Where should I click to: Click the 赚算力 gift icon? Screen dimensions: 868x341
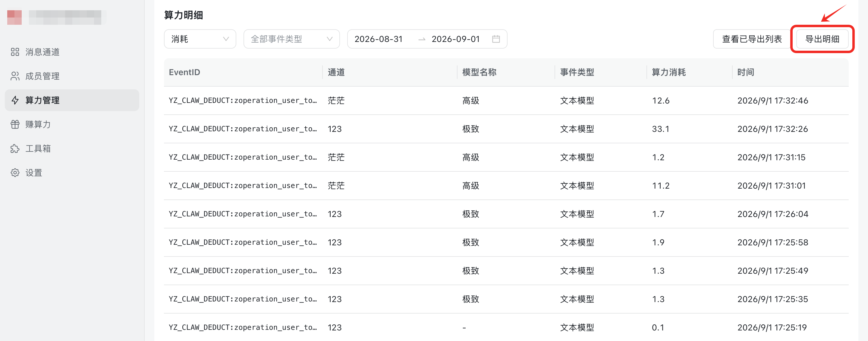click(x=15, y=124)
